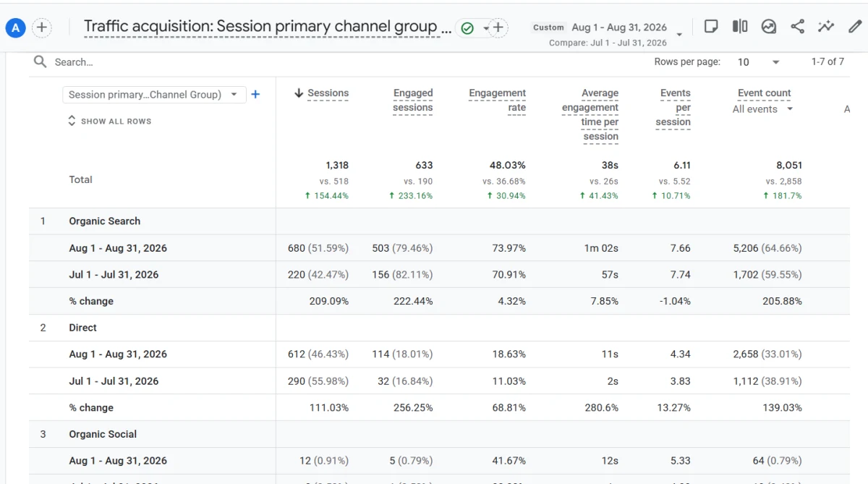This screenshot has width=868, height=484.
Task: Click total engaged sessions value 633
Action: click(x=424, y=166)
